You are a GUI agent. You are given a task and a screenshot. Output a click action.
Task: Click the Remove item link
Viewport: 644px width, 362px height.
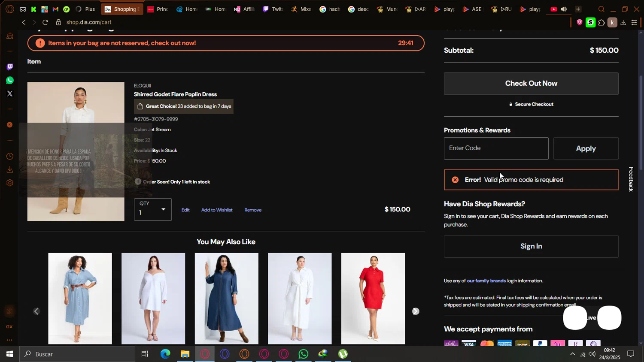253,210
